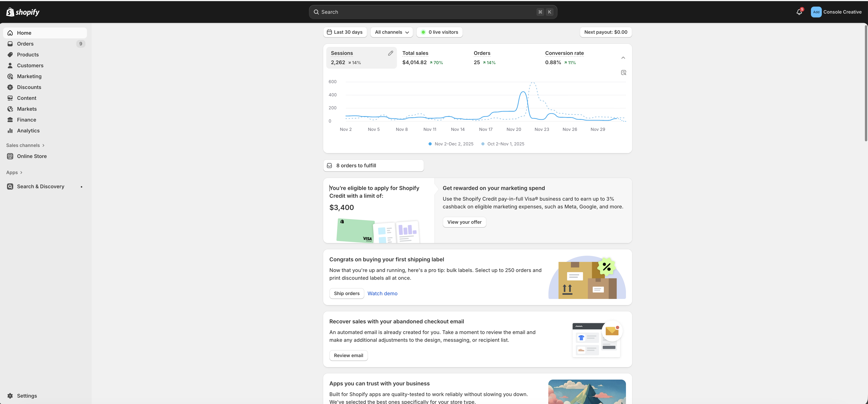
Task: Go to the Marketing section
Action: 29,76
